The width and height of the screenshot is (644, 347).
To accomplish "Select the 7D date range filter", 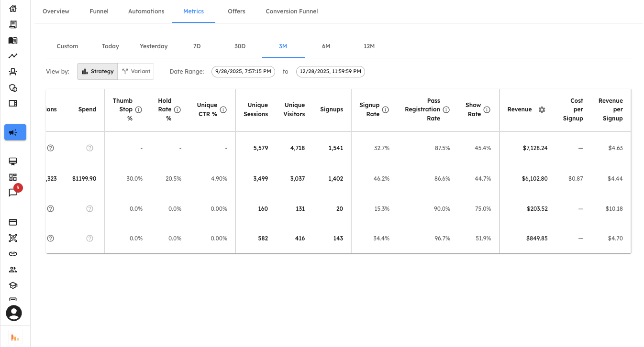I will [x=197, y=46].
